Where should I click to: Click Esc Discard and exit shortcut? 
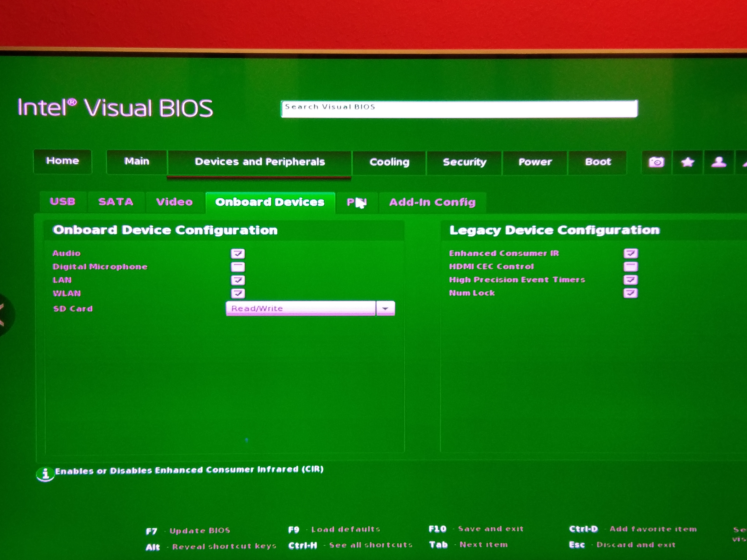tap(622, 545)
